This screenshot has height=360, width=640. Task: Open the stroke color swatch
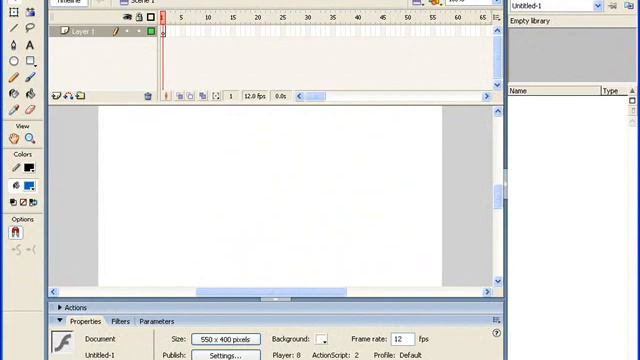29,168
